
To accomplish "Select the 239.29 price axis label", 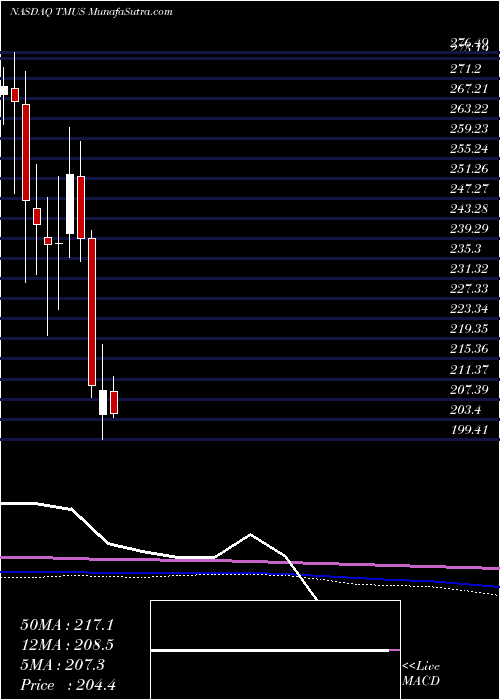I will 468,229.
